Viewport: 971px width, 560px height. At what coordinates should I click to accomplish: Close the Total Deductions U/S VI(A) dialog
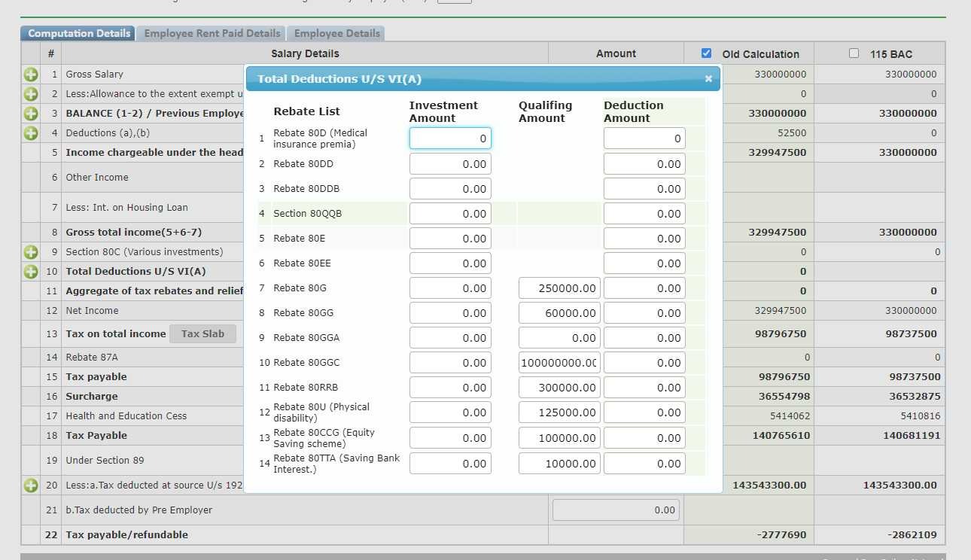pyautogui.click(x=708, y=78)
